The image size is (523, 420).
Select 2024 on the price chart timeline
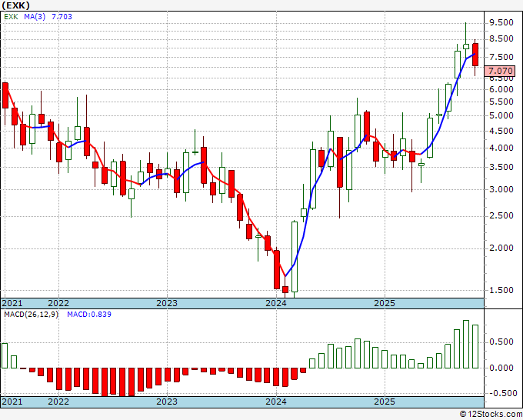[x=276, y=304]
